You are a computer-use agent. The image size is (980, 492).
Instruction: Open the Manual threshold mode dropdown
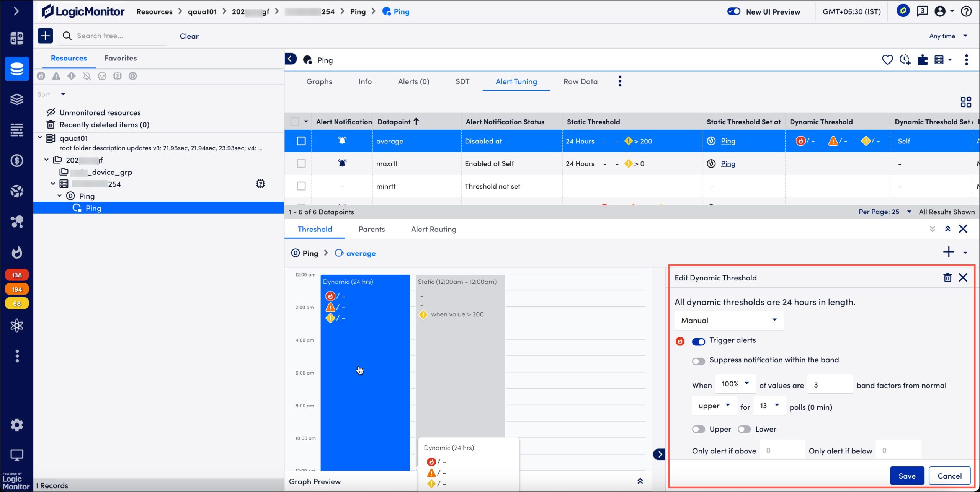[728, 320]
